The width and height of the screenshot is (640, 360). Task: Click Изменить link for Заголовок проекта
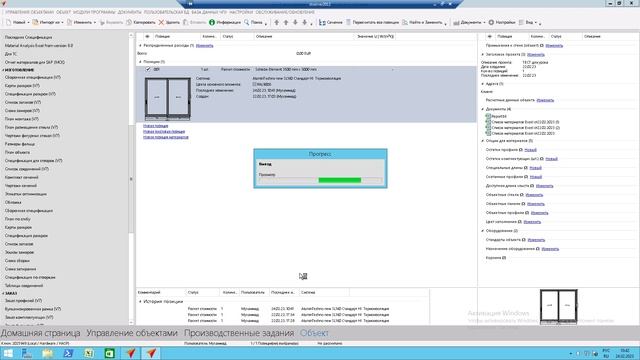coord(536,54)
